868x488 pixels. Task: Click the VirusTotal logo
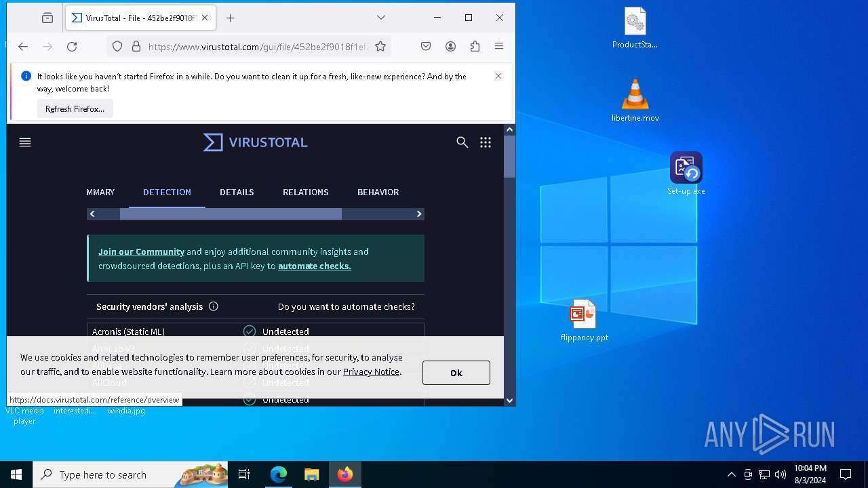tap(256, 142)
